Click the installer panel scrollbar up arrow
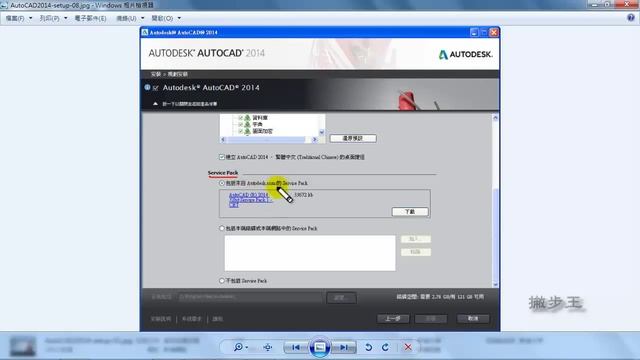The height and width of the screenshot is (360, 640). click(x=495, y=118)
